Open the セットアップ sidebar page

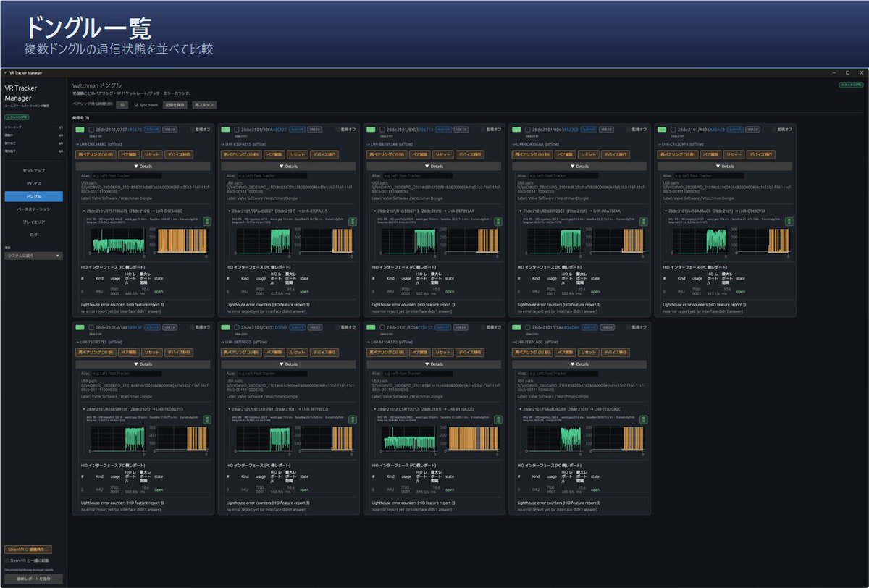click(33, 170)
